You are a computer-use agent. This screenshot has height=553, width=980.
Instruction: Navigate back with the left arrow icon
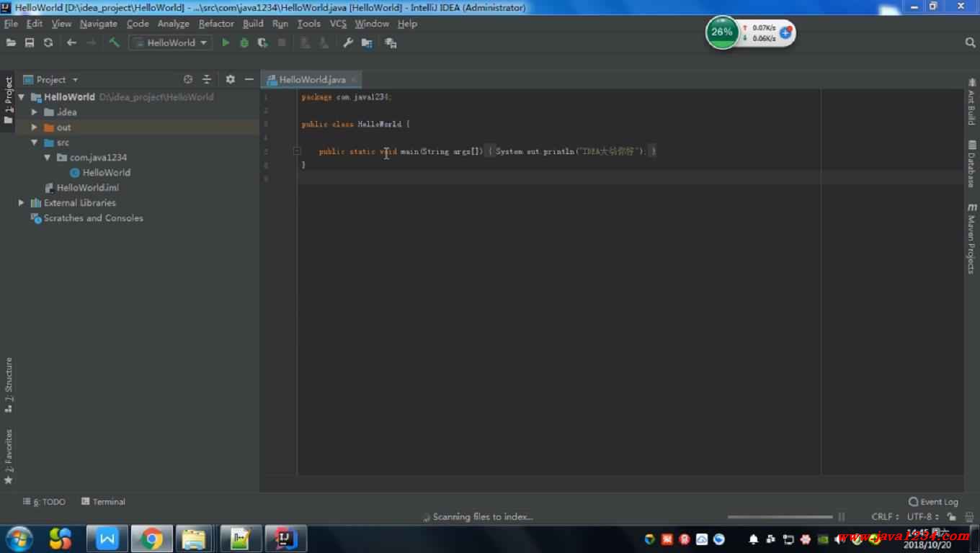71,42
